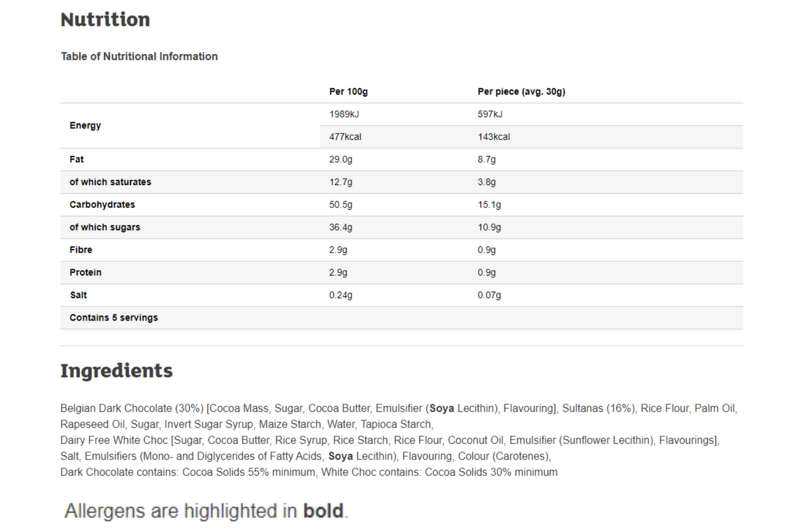Click the Carbohydrates row label

(102, 204)
